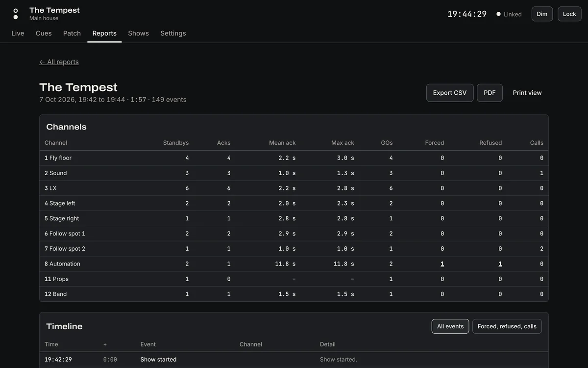Select the Reports tab

[104, 33]
